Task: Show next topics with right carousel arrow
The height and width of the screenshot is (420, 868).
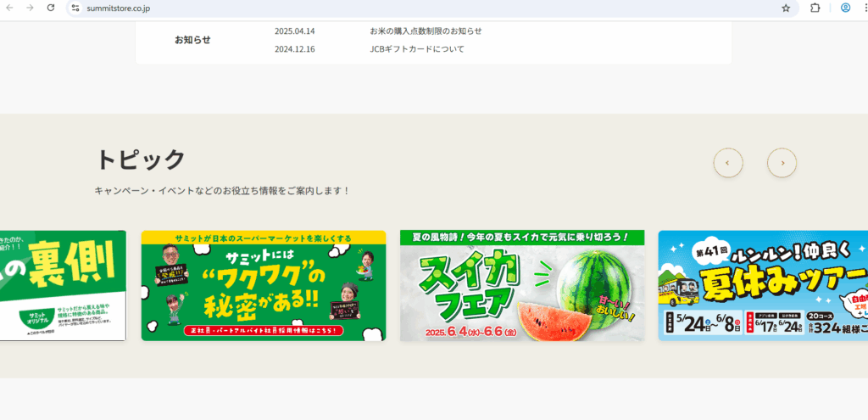Action: (782, 163)
